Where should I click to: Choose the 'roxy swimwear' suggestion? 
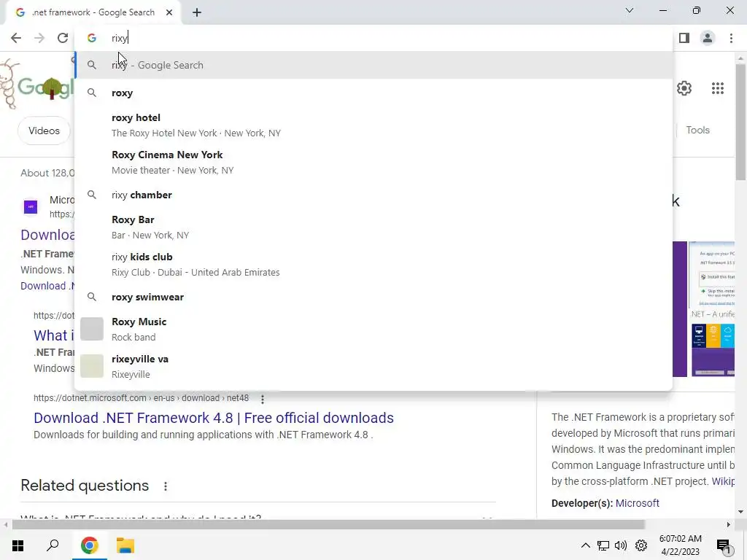[x=374, y=297]
